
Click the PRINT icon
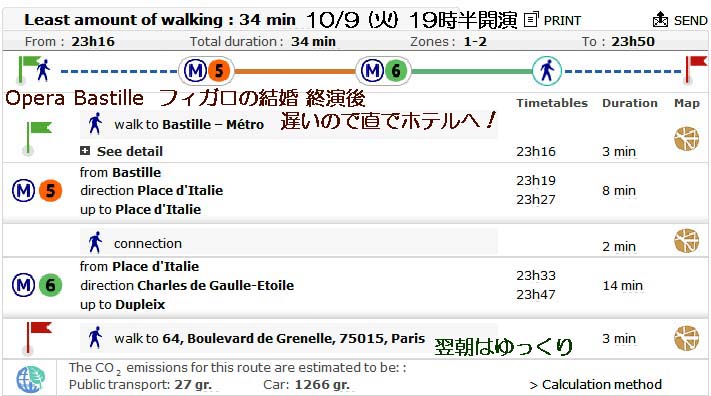pos(531,20)
